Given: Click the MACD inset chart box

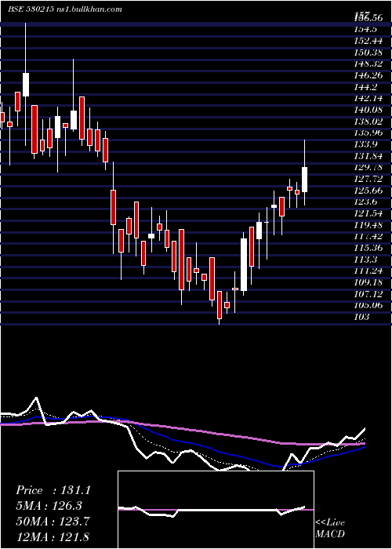Looking at the screenshot, I should point(216,510).
